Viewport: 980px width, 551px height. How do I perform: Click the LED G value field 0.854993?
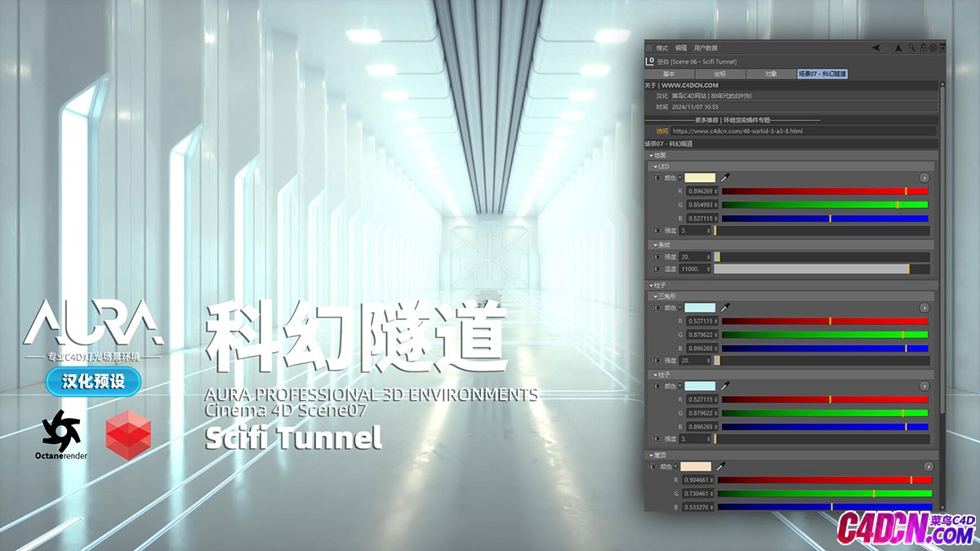point(702,205)
